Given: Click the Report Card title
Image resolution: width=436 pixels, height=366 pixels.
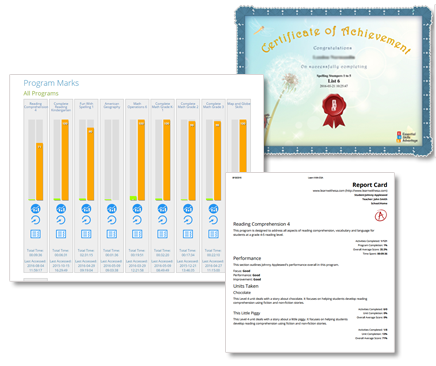Looking at the screenshot, I should (x=370, y=185).
